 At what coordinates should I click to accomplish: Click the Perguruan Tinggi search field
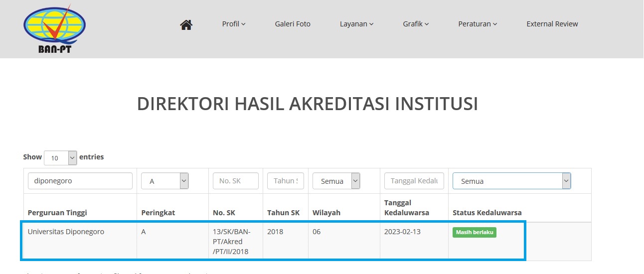80,181
